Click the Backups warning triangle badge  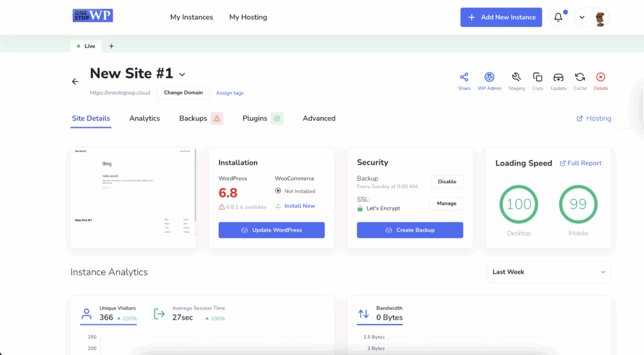(217, 119)
